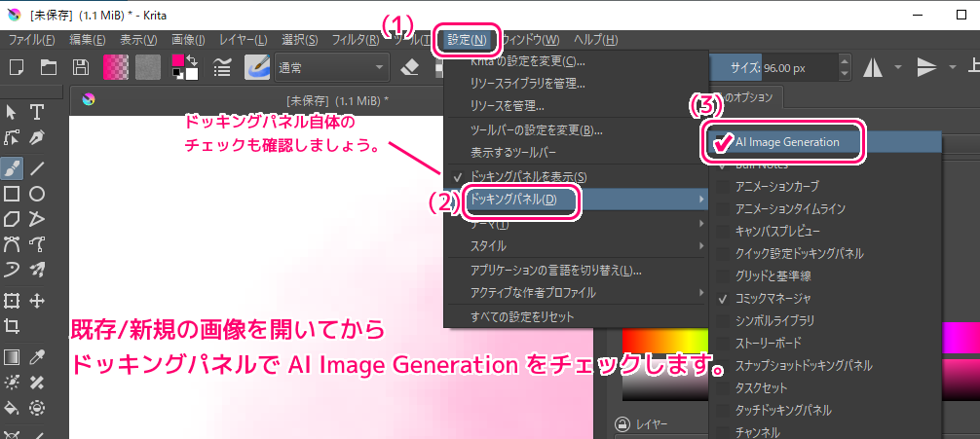The height and width of the screenshot is (439, 980).
Task: Select the Move tool
Action: click(x=37, y=301)
